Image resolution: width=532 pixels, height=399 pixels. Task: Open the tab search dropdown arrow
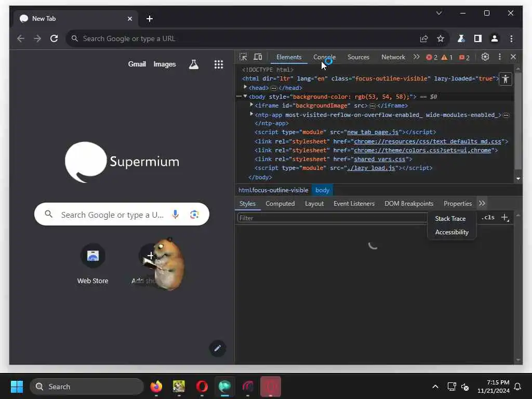(438, 13)
